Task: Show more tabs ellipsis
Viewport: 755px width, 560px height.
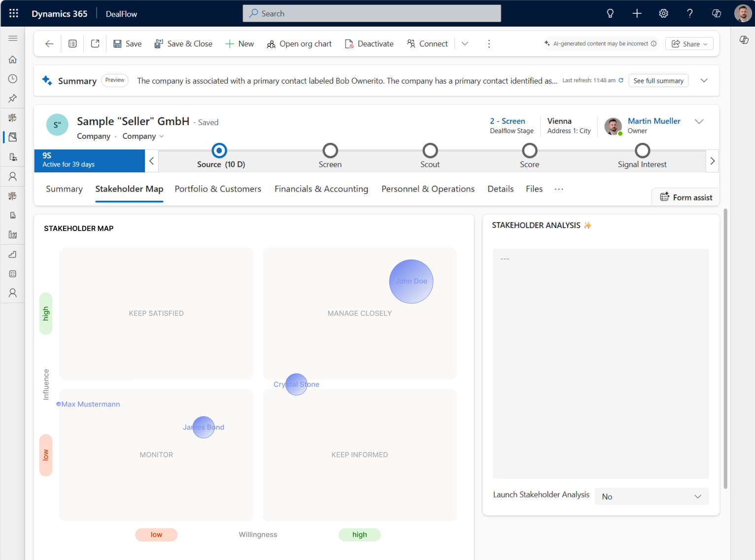Action: (559, 189)
